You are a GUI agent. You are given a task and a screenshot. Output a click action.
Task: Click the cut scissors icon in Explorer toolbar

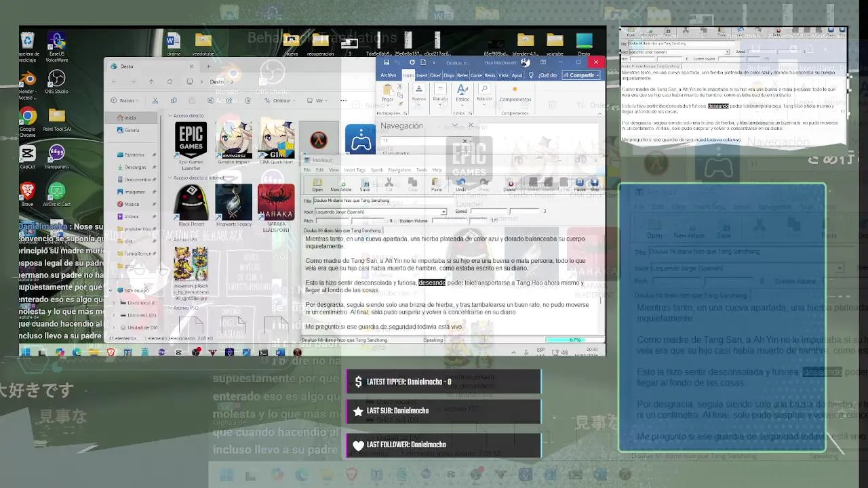click(155, 100)
